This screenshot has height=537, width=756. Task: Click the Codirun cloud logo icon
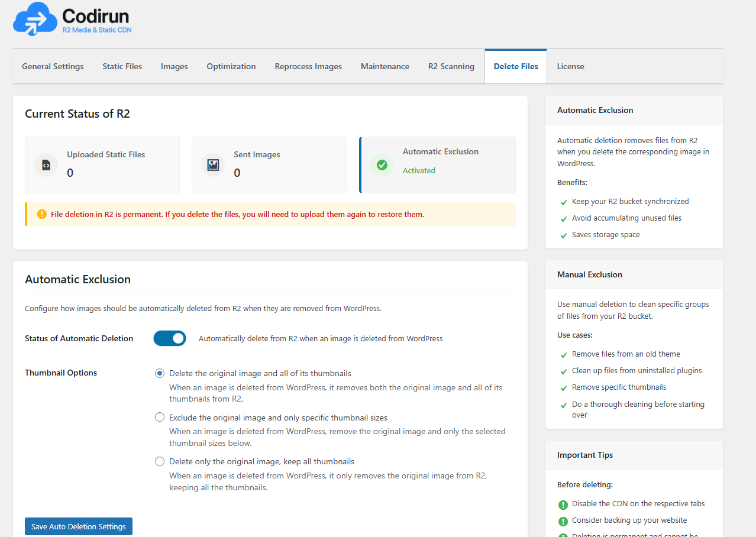click(x=35, y=18)
